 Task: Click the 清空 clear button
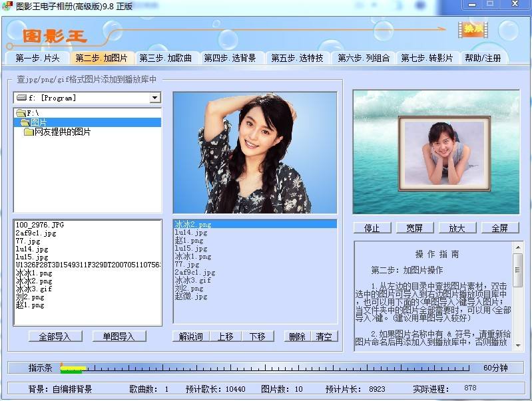pos(324,336)
